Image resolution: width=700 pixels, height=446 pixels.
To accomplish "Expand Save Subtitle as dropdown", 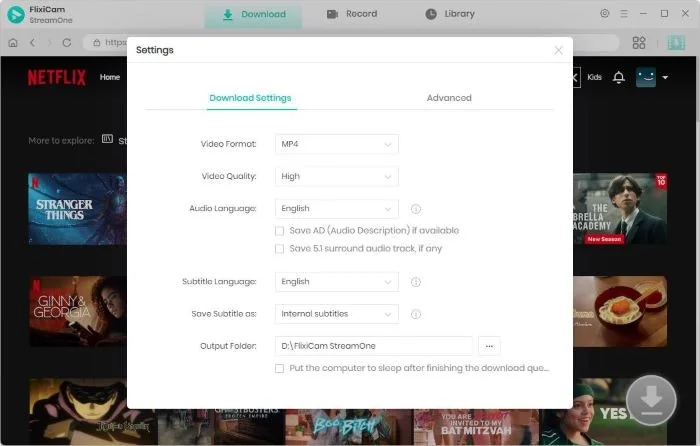I will point(336,314).
